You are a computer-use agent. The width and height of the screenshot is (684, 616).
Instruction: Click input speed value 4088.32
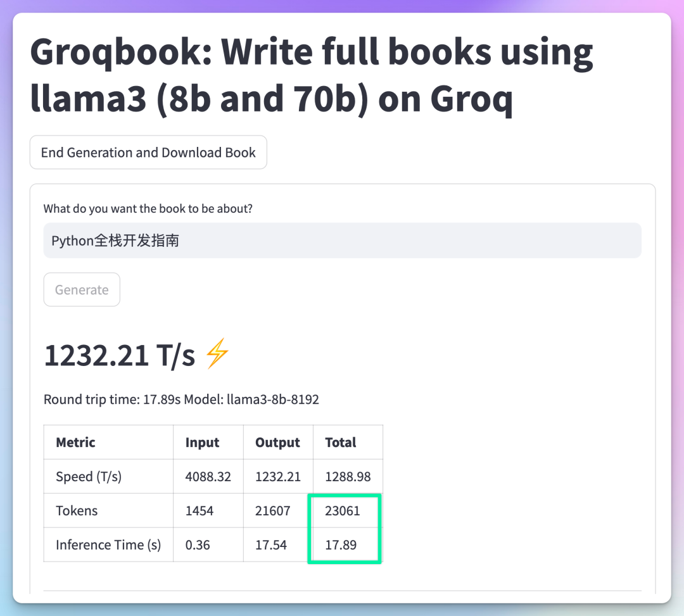click(208, 476)
